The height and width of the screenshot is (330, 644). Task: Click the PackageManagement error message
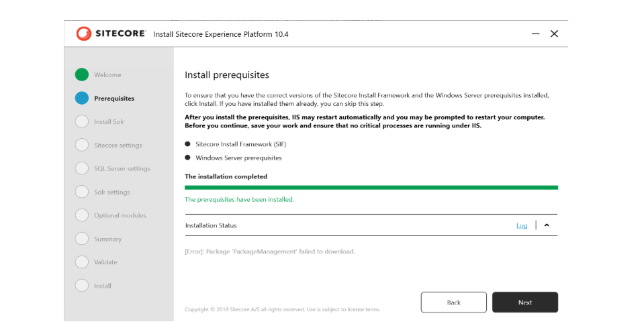(270, 252)
